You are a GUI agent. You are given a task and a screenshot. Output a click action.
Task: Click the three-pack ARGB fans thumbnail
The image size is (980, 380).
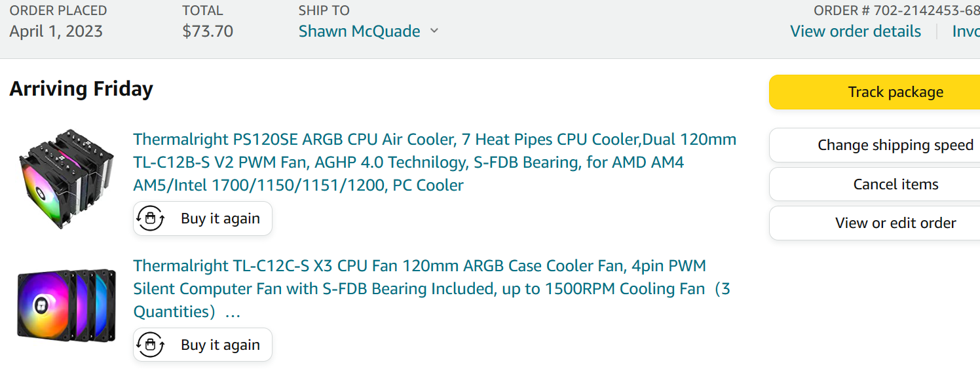click(x=66, y=305)
